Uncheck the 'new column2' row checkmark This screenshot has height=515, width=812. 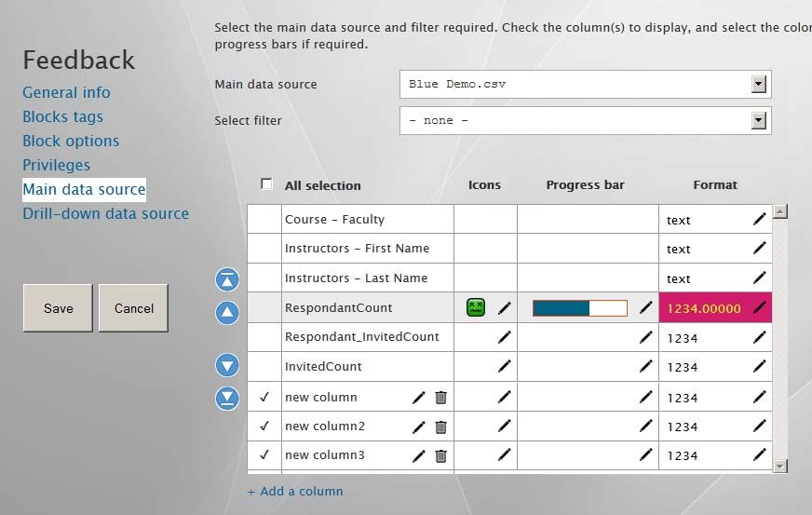click(x=264, y=426)
